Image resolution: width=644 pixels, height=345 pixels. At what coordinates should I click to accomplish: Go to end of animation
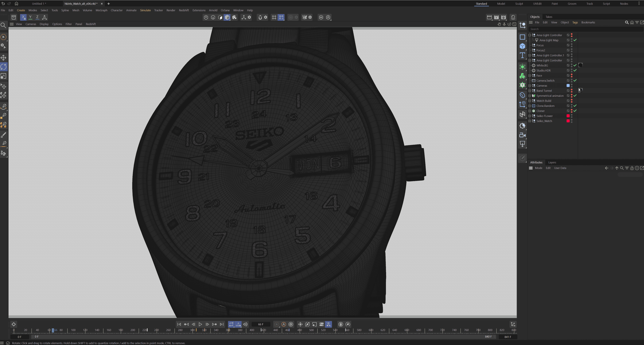click(x=222, y=324)
